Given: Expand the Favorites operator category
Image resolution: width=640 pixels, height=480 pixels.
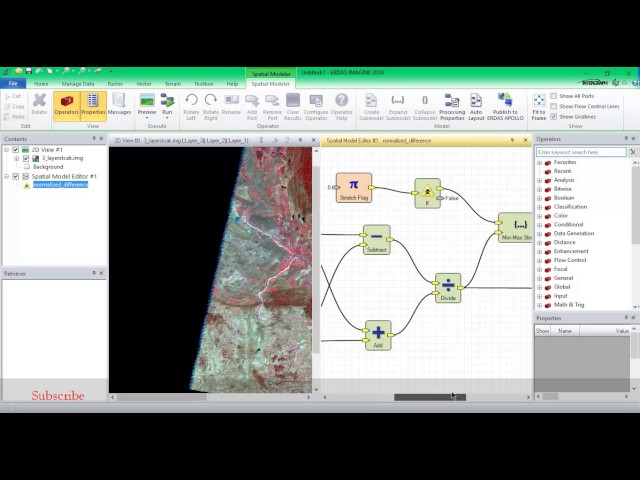Looking at the screenshot, I should (x=540, y=162).
